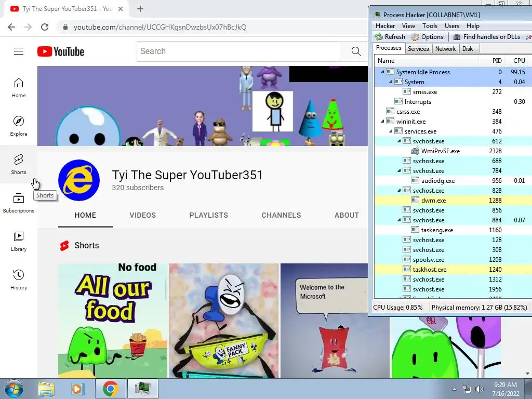Sort processes by the CPU column header
Viewport: 532px width, 399px height.
518,61
